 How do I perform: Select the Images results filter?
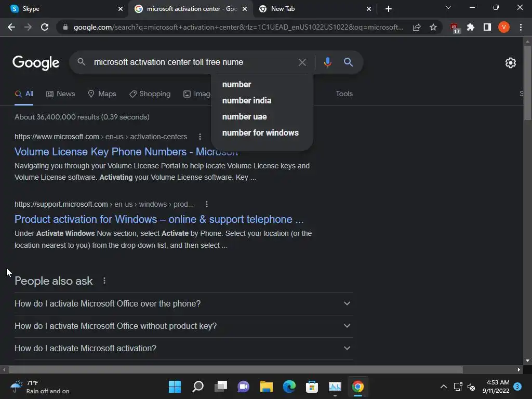pyautogui.click(x=197, y=94)
